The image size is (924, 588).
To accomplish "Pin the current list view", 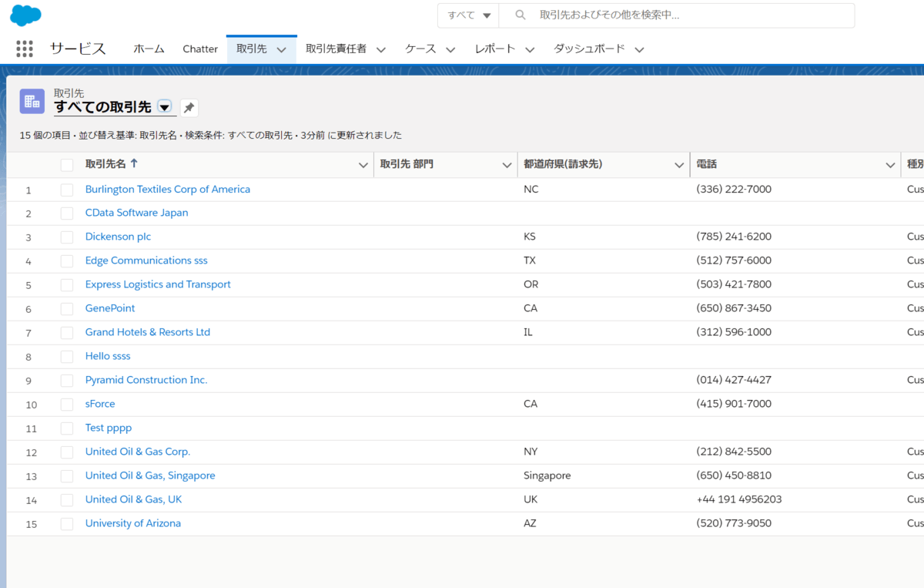I will point(189,108).
